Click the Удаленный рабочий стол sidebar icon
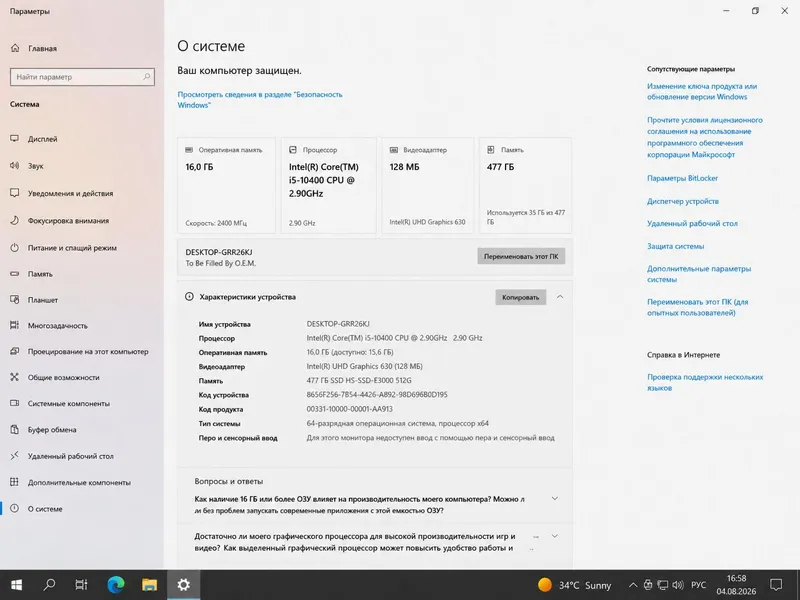The width and height of the screenshot is (800, 600). click(15, 456)
